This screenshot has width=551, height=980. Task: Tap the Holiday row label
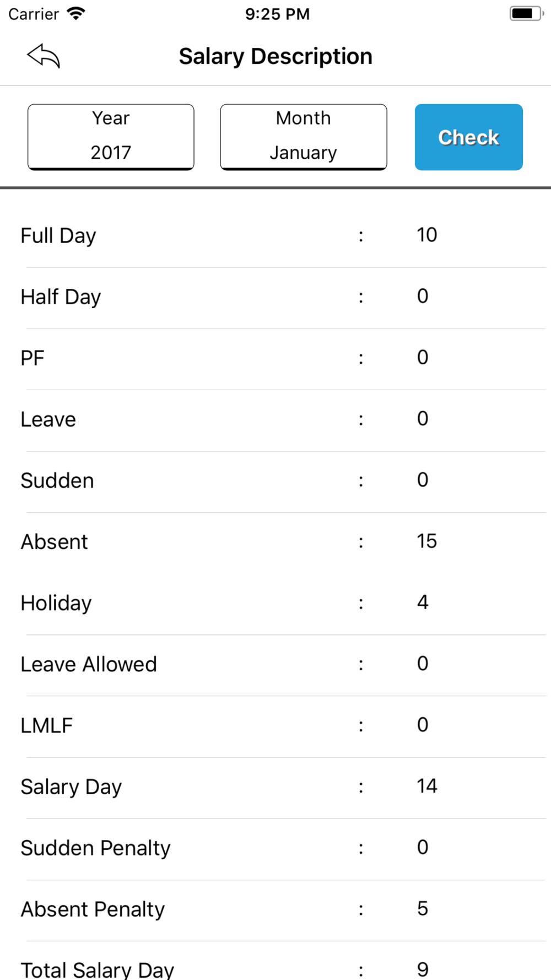(x=56, y=603)
